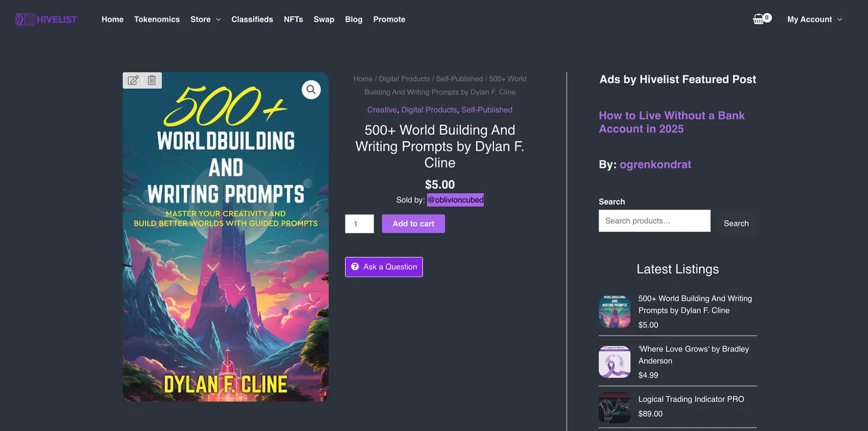This screenshot has height=431, width=868.
Task: Open How to Live Without a Bank Account post
Action: (671, 122)
